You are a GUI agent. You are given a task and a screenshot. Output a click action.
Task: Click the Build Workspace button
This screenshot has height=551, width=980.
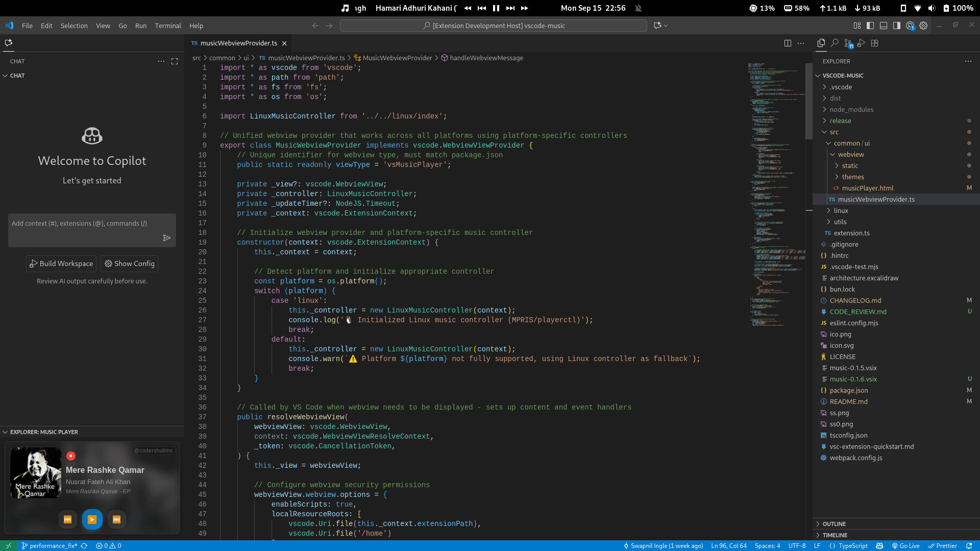(61, 263)
